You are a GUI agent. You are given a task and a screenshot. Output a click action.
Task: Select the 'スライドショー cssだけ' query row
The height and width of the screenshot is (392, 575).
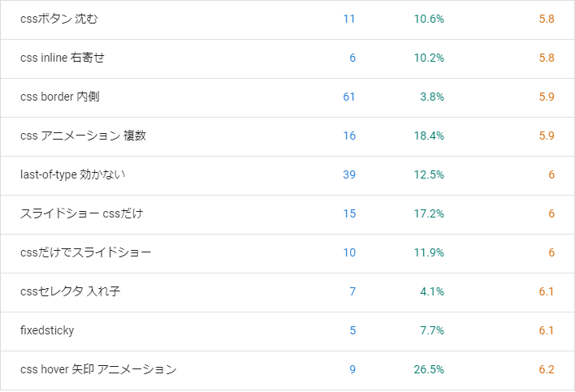pos(287,215)
